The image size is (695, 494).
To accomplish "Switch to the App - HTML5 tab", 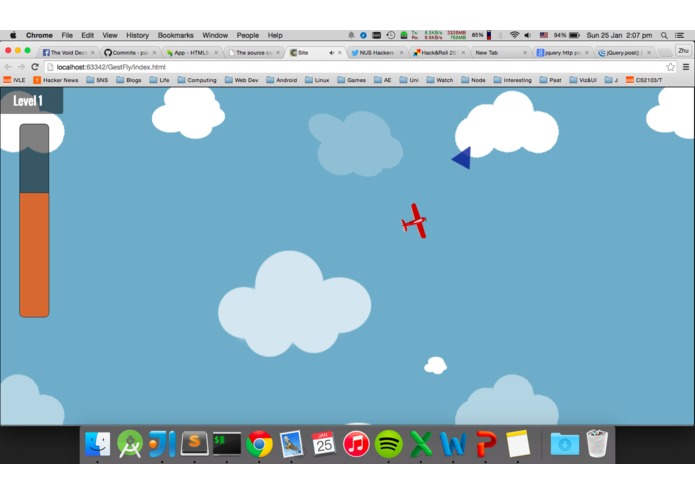I will coord(191,52).
